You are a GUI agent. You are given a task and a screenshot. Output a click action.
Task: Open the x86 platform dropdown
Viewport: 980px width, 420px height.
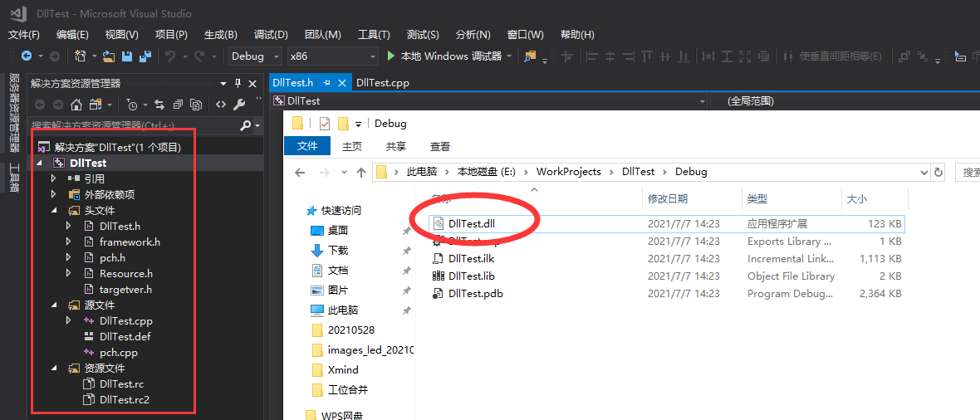click(332, 56)
